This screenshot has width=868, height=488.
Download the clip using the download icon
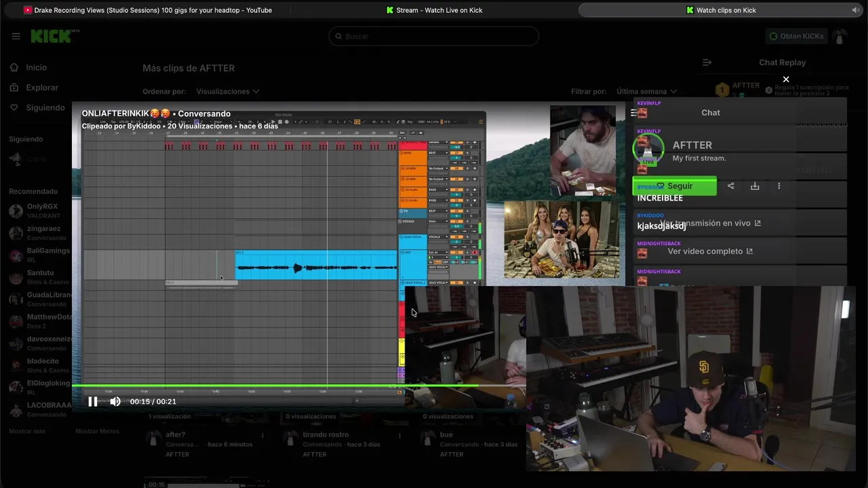click(x=755, y=186)
